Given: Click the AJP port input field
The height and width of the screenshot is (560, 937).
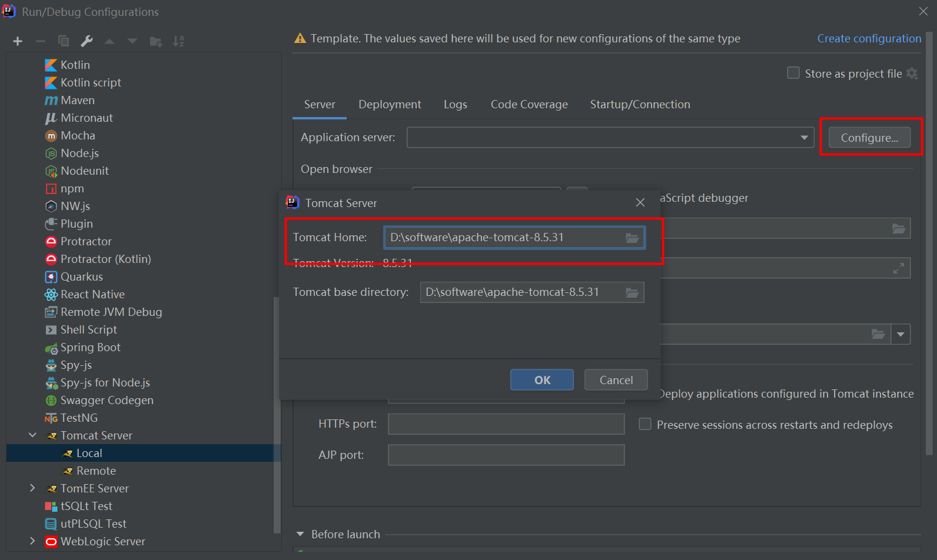Looking at the screenshot, I should [506, 455].
